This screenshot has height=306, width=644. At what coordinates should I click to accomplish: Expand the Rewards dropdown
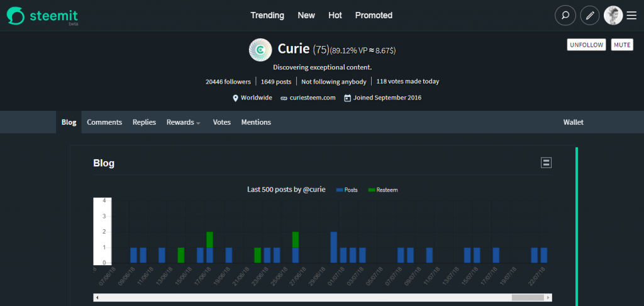point(183,122)
